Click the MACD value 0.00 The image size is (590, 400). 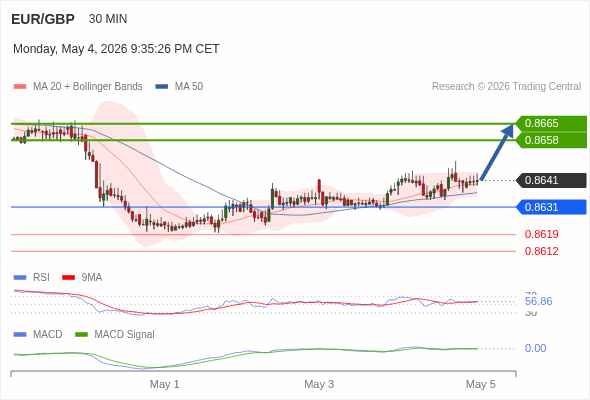point(535,348)
